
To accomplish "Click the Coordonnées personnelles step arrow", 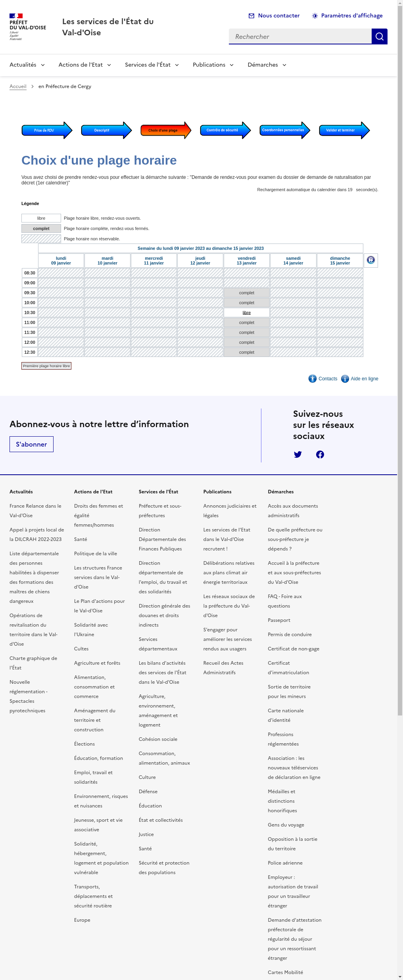I will (285, 130).
